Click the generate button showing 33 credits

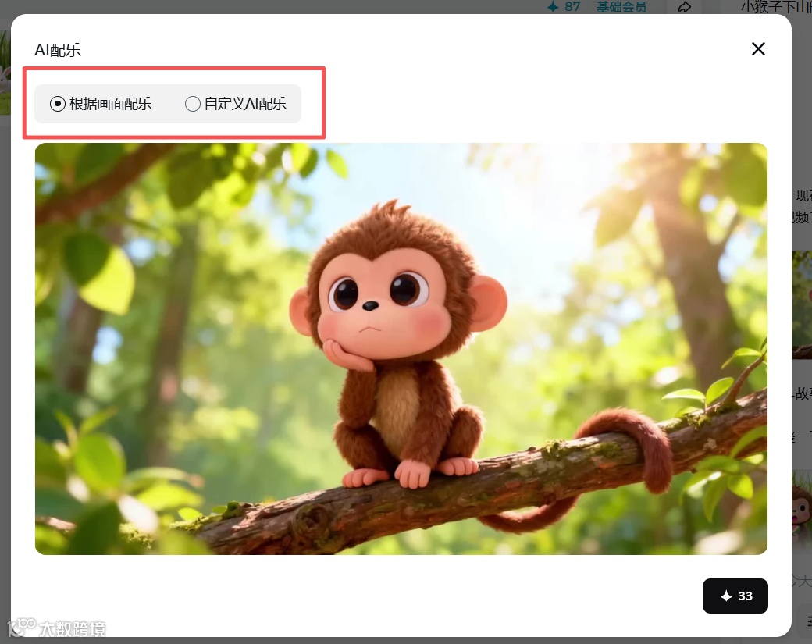(735, 596)
